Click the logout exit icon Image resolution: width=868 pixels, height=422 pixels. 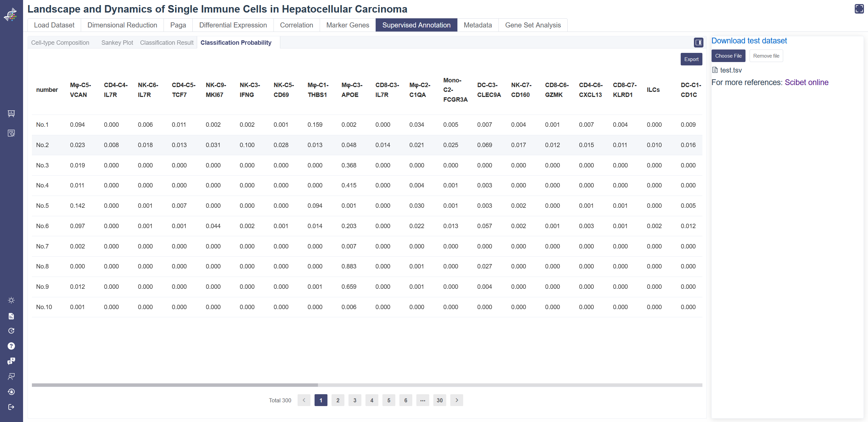pyautogui.click(x=11, y=407)
